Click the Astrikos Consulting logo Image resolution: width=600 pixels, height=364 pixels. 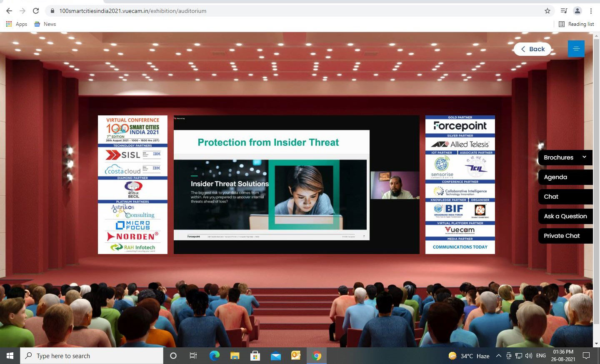132,211
